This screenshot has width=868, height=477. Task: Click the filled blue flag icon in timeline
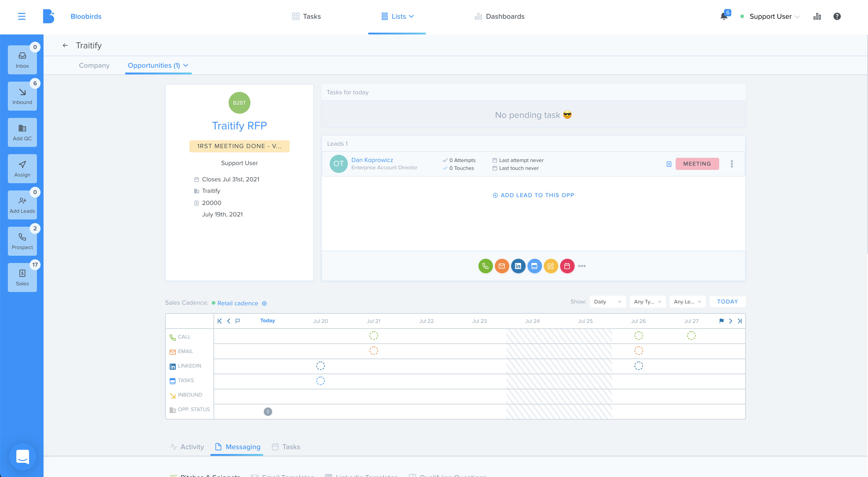coord(721,321)
